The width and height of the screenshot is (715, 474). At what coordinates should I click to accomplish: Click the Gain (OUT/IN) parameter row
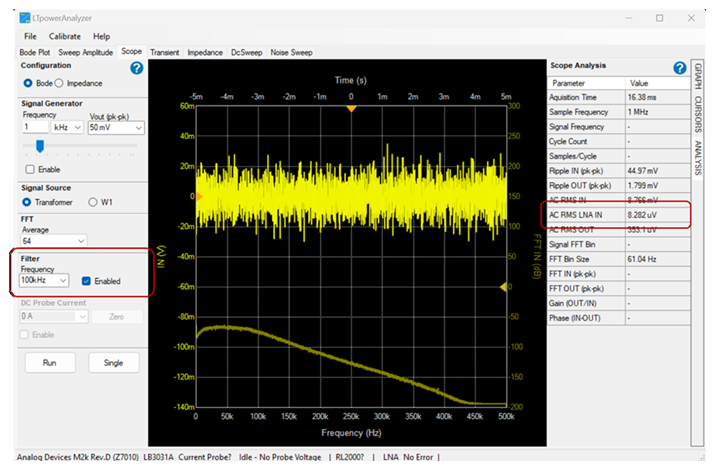click(x=619, y=303)
